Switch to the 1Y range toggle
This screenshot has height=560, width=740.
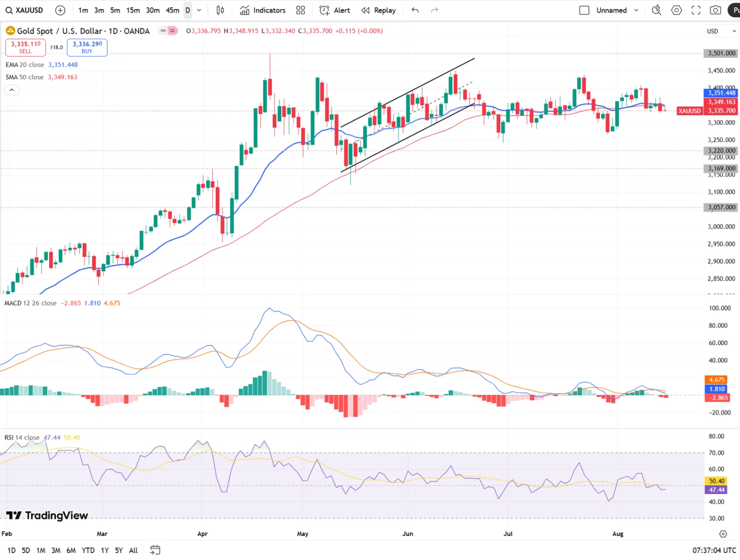[x=104, y=550]
